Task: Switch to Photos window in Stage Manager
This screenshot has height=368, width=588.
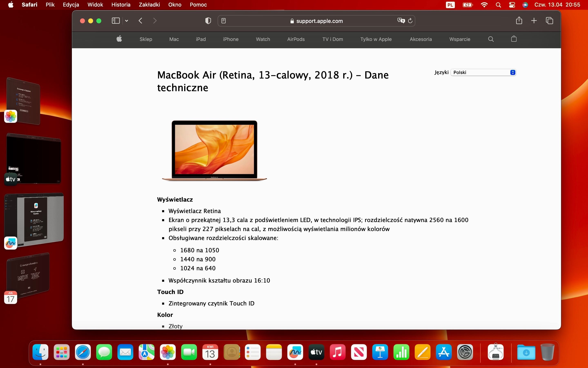Action: pyautogui.click(x=23, y=101)
